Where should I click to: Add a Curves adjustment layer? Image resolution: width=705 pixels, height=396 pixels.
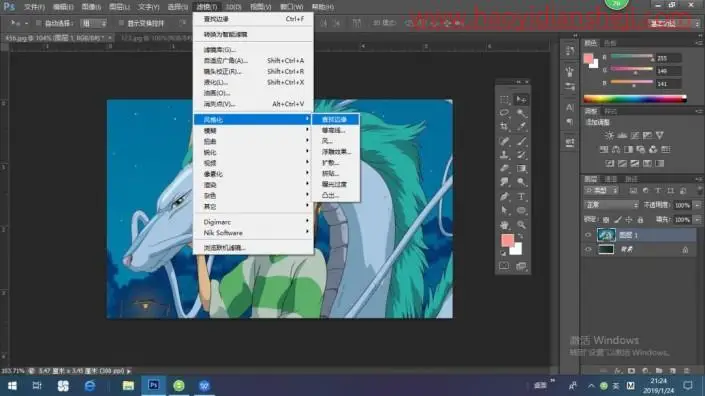[634, 135]
